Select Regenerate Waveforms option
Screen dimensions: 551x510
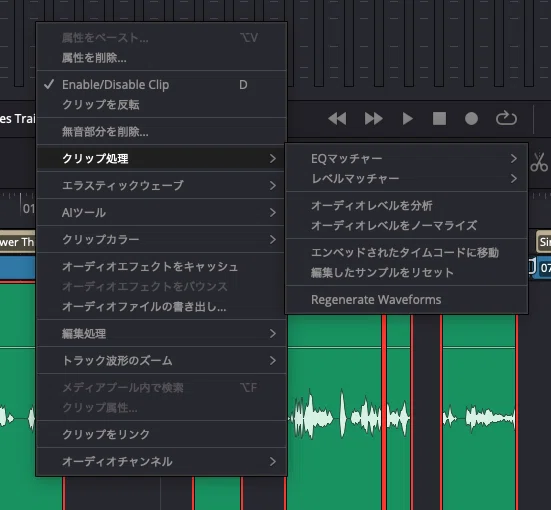point(407,300)
